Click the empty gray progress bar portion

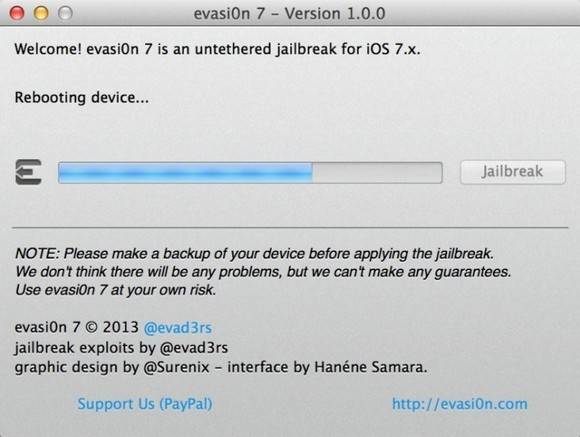pos(377,172)
